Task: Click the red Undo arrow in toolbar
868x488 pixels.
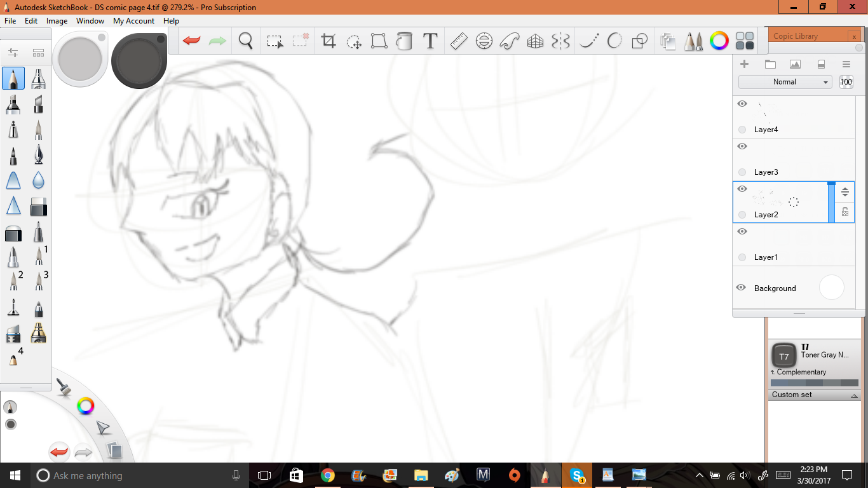Action: click(191, 41)
